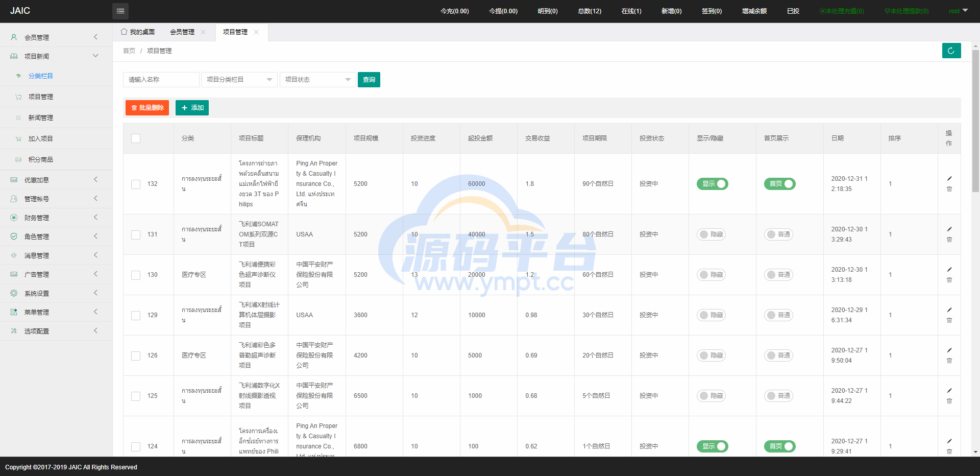Image resolution: width=980 pixels, height=476 pixels.
Task: Collapse the 项目新闻 sidebar menu
Action: coord(56,56)
